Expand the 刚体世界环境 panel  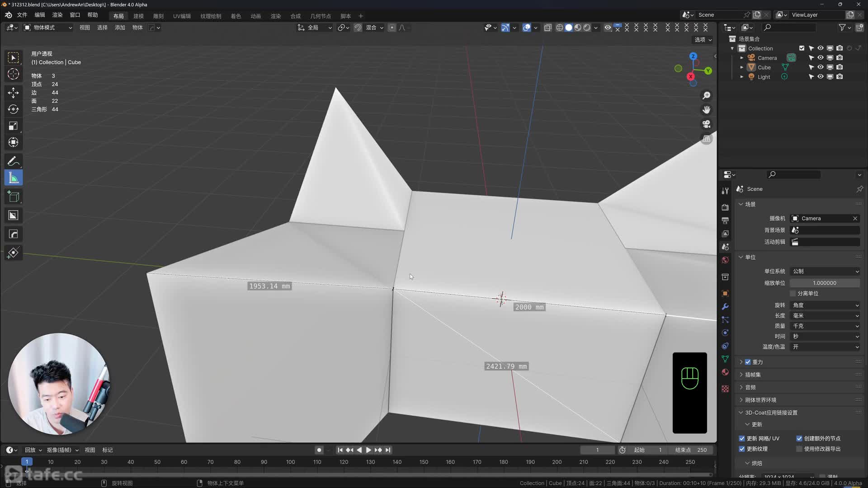pos(760,400)
